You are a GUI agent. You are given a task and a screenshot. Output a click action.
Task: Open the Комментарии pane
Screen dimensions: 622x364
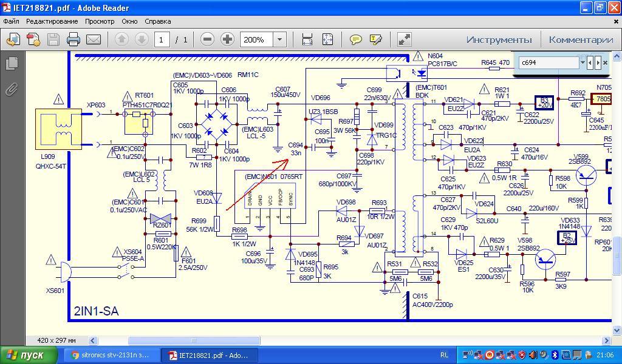coord(581,40)
